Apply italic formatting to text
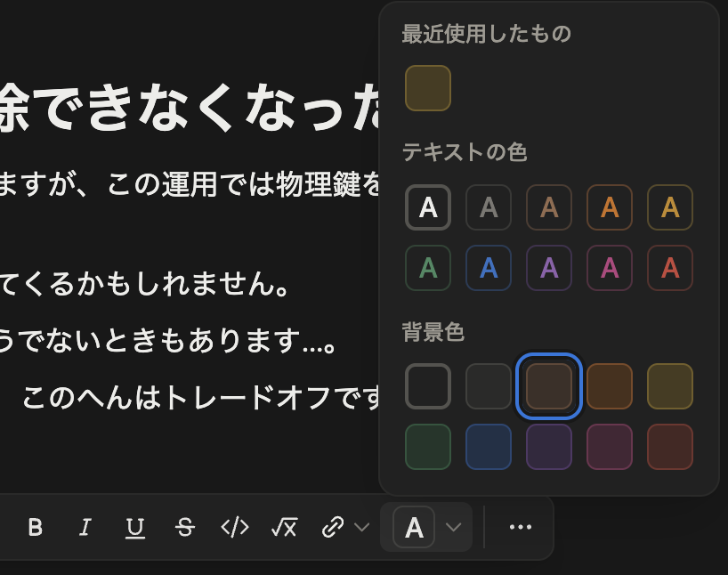This screenshot has width=728, height=575. tap(85, 528)
